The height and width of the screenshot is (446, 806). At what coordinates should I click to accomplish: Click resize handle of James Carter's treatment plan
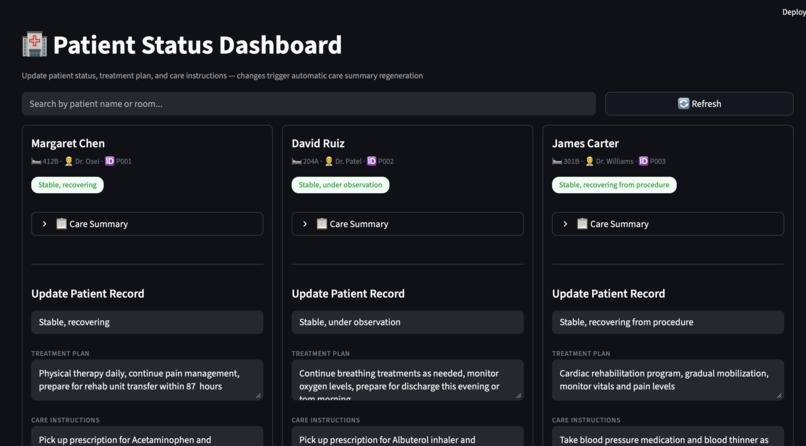point(779,396)
